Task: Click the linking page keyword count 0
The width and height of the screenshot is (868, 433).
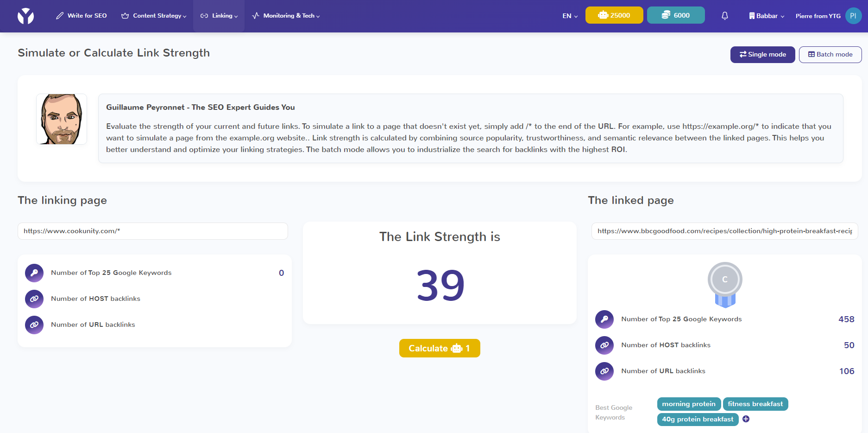Action: pyautogui.click(x=281, y=273)
